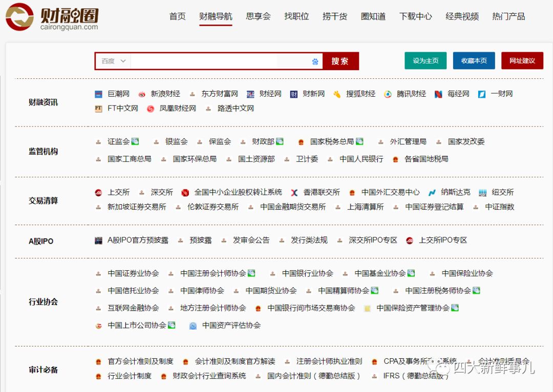Open the 中证指数 link
The height and width of the screenshot is (392, 553).
point(499,207)
